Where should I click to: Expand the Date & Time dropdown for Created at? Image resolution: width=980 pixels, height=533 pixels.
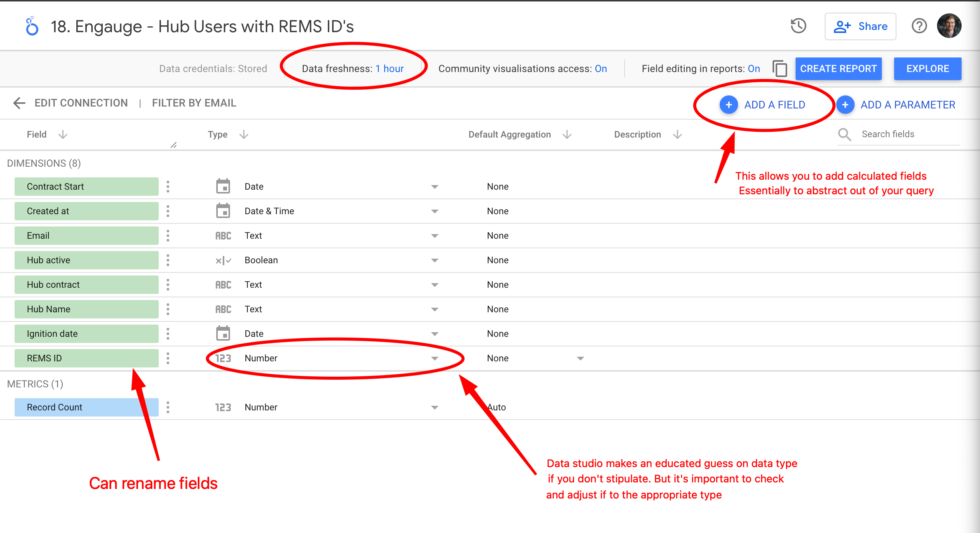pyautogui.click(x=434, y=211)
